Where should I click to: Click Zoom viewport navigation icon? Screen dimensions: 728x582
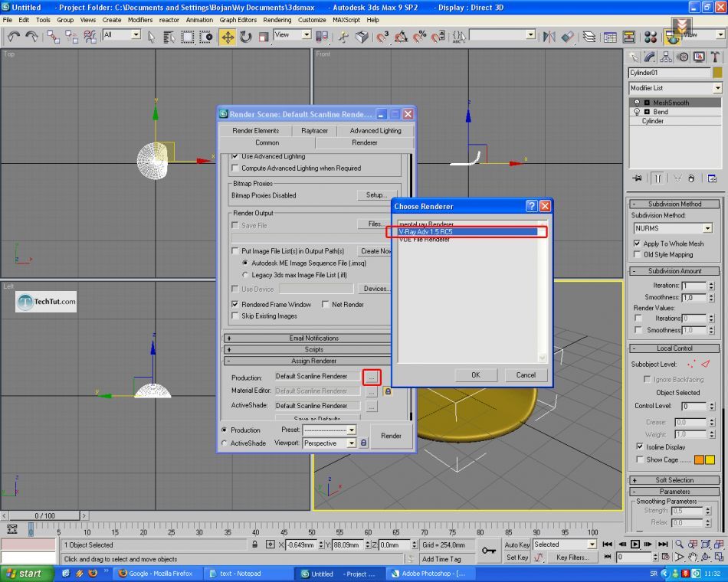679,544
